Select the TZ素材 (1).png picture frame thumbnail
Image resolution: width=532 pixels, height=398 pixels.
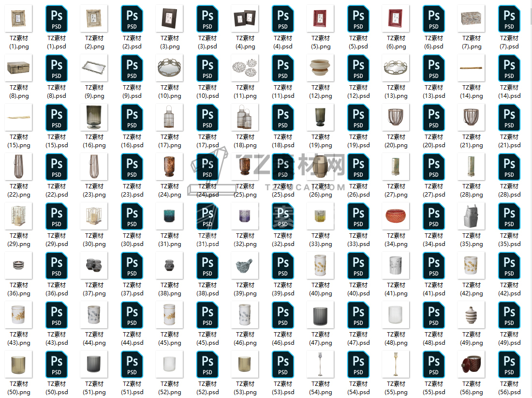[x=19, y=19]
